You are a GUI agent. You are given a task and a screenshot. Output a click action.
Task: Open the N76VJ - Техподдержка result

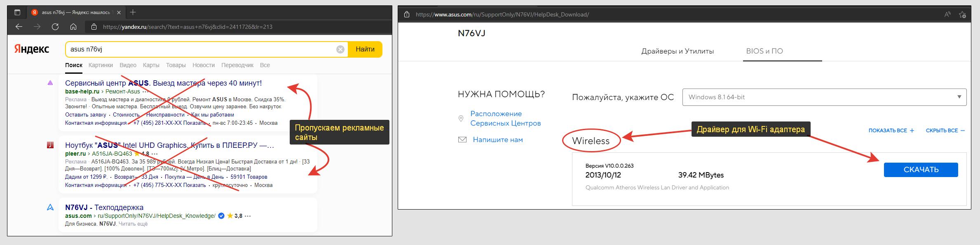pyautogui.click(x=104, y=207)
